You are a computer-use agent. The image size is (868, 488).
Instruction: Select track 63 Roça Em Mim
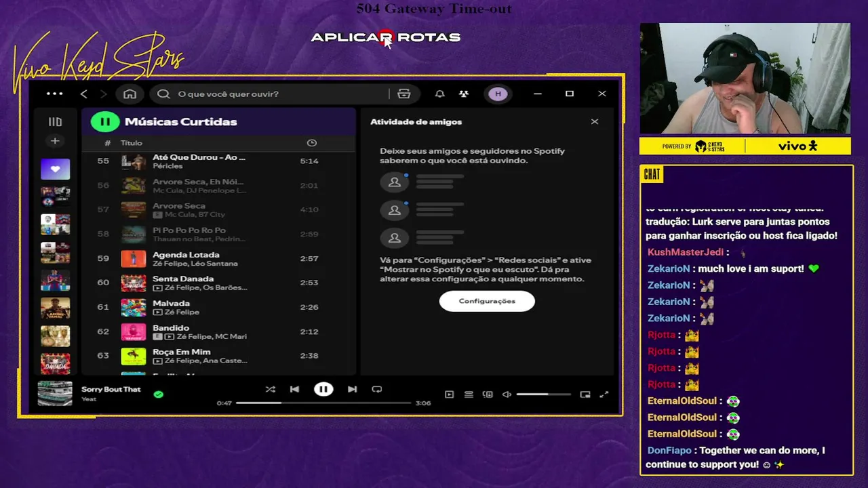point(218,356)
